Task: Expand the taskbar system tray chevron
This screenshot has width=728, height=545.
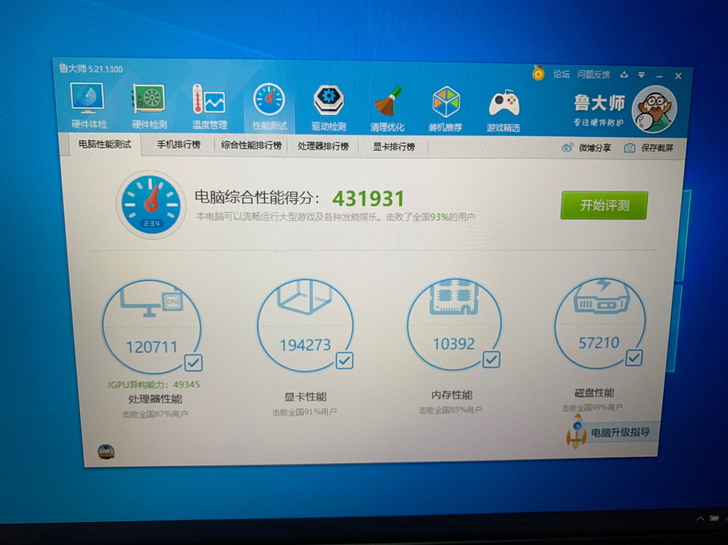Action: (700, 519)
